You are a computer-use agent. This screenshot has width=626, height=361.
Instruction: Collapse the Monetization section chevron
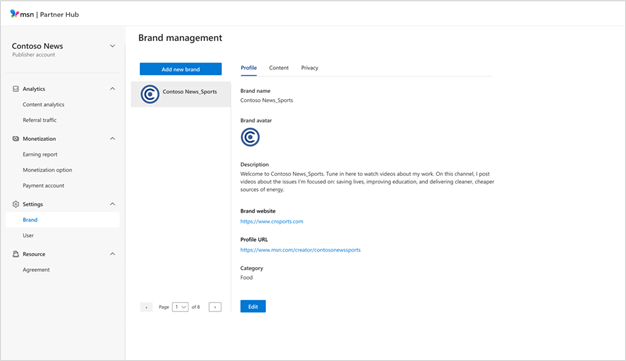click(113, 139)
